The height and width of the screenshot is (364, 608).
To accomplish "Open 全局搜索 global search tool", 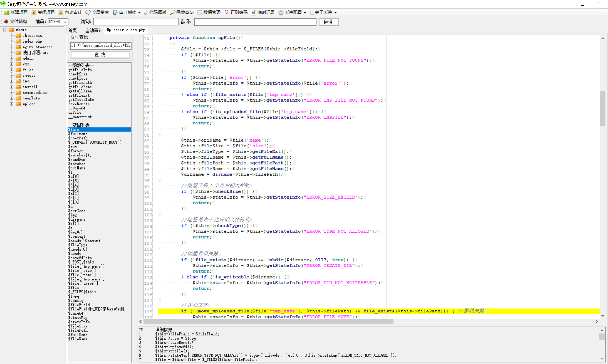I will point(88,13).
